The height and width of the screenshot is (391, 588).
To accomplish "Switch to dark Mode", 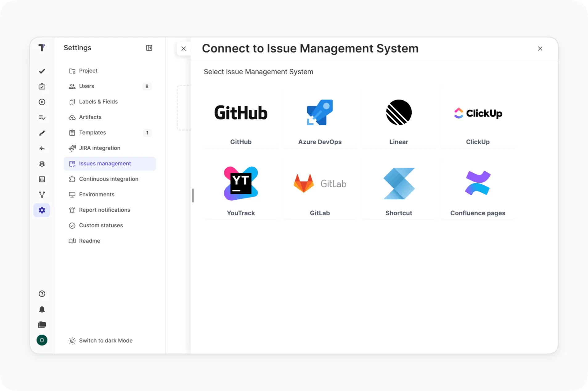I will [101, 340].
